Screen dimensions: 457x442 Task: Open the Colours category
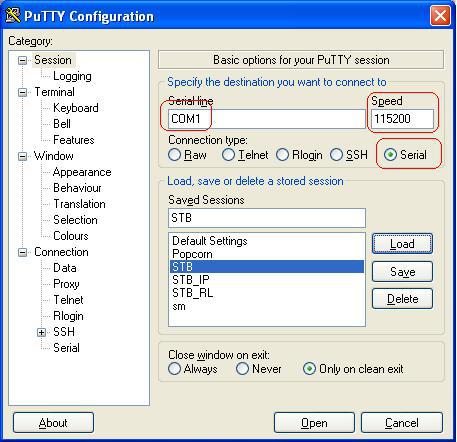click(x=71, y=236)
